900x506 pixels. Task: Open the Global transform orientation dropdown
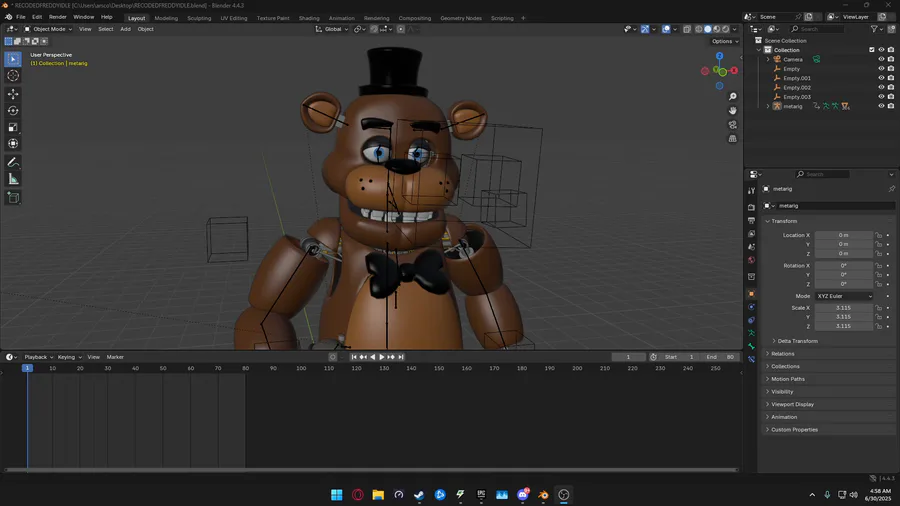(332, 29)
